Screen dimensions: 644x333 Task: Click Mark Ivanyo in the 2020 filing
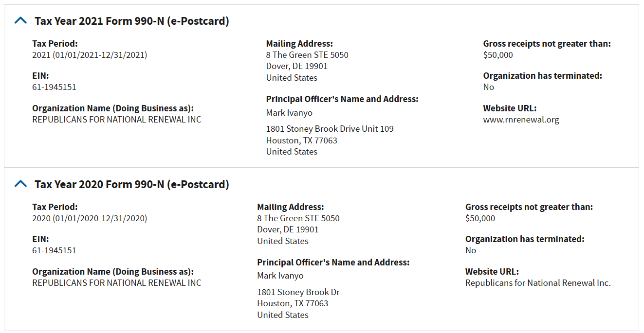tap(280, 276)
